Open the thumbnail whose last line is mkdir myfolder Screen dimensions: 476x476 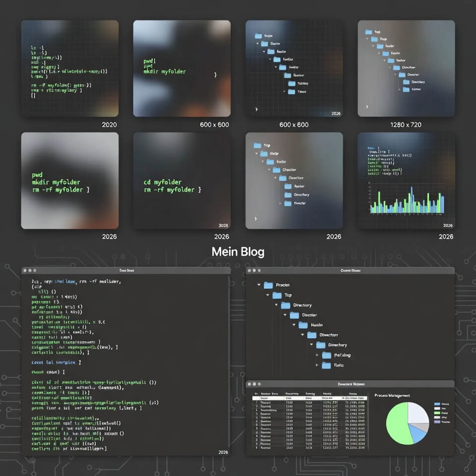click(x=182, y=69)
